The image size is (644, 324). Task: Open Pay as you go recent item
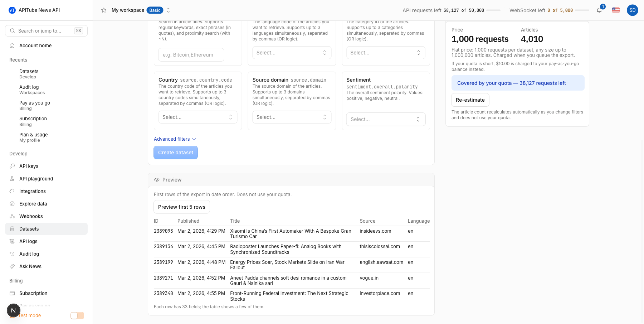click(35, 105)
